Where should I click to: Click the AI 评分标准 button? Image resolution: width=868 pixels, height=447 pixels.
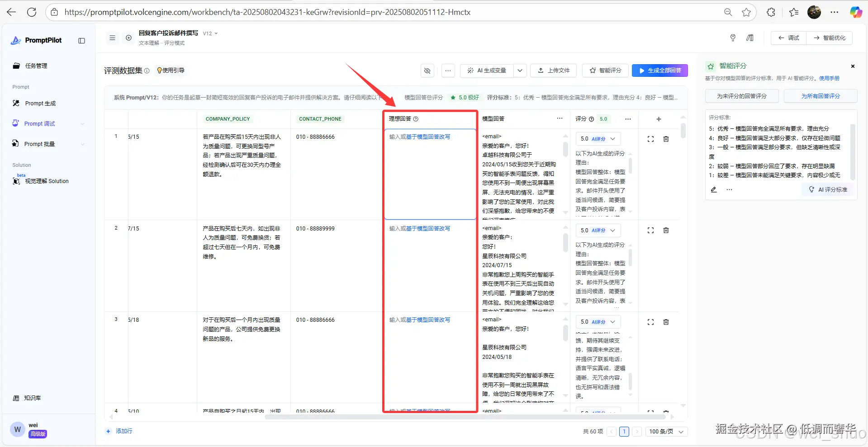pyautogui.click(x=828, y=190)
